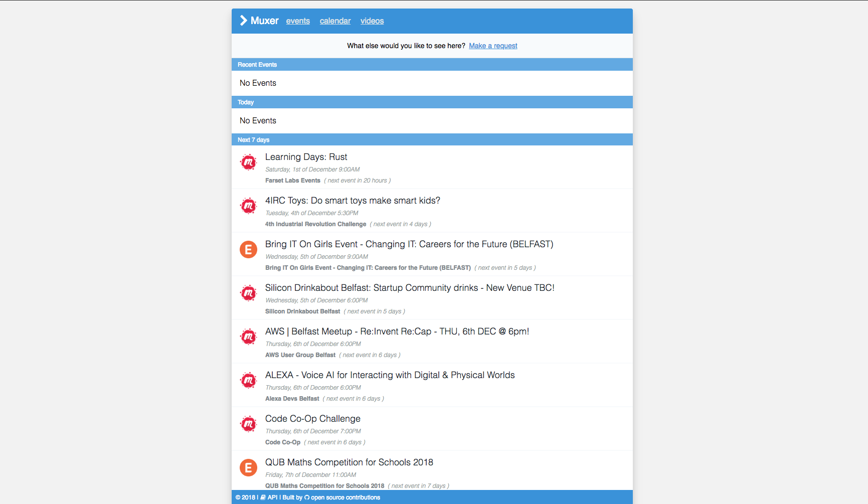Click Eventbrite icon beside QUB Maths Competition
Viewport: 868px width, 504px height.
(248, 468)
